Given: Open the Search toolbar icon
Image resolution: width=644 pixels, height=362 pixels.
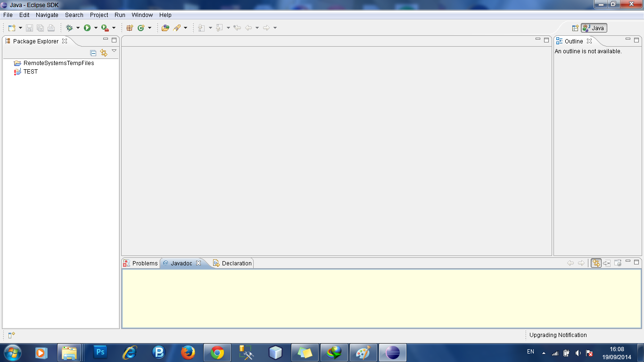Looking at the screenshot, I should click(176, 27).
